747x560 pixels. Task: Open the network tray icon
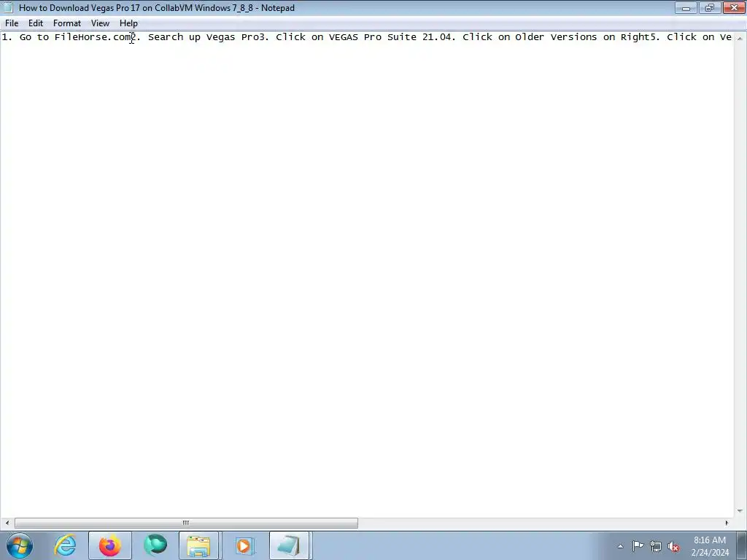(x=656, y=546)
